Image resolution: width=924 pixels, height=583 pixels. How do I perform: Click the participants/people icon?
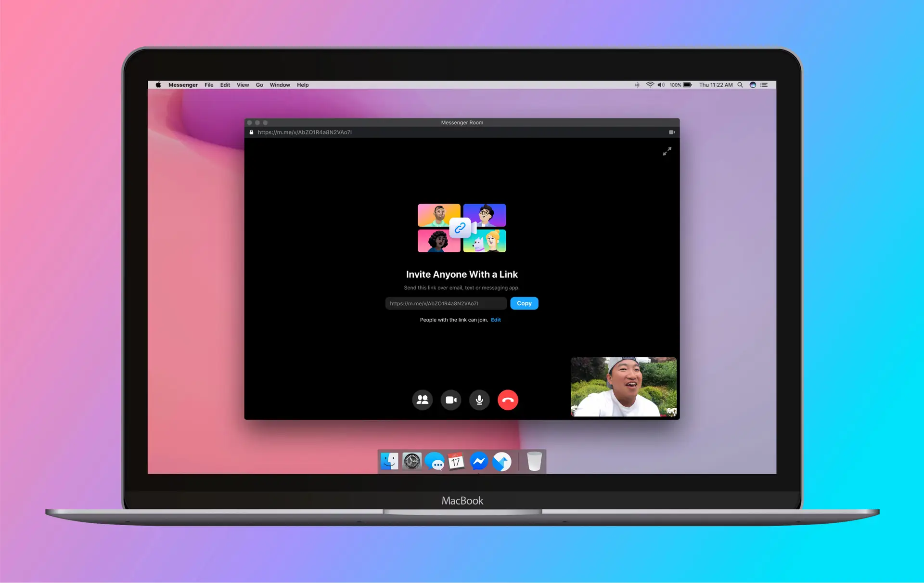pos(423,400)
